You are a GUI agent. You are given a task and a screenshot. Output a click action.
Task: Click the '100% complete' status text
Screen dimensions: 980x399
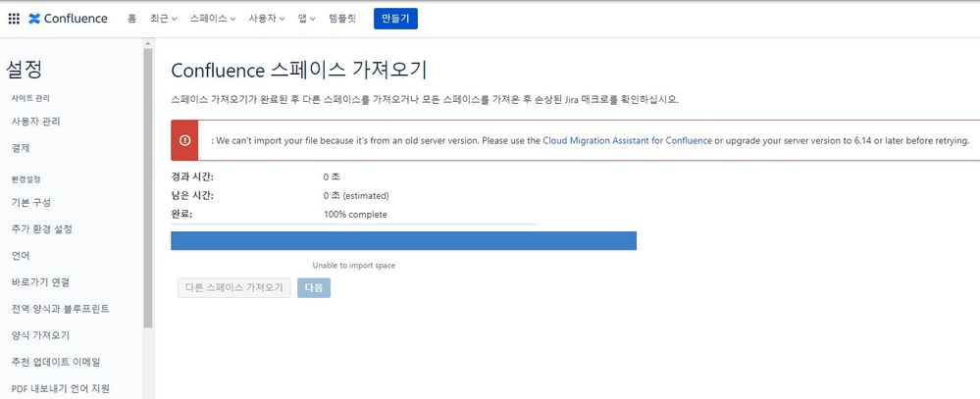point(355,215)
